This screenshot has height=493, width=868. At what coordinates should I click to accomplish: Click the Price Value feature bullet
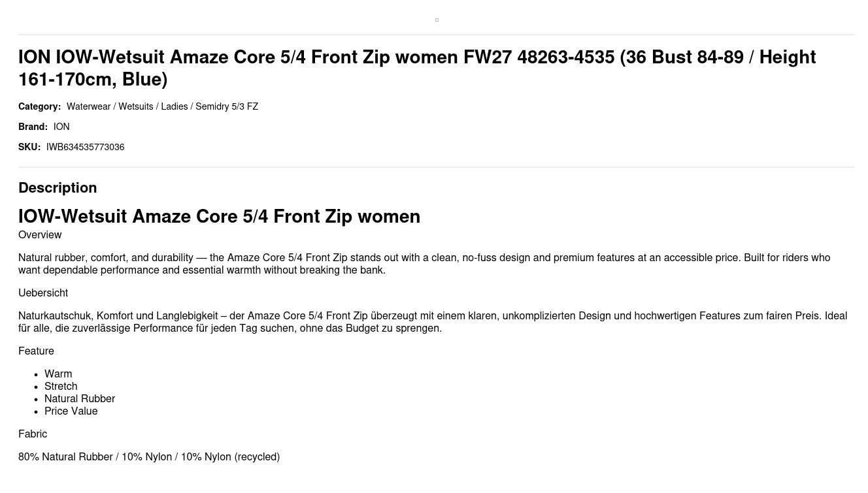coord(71,411)
